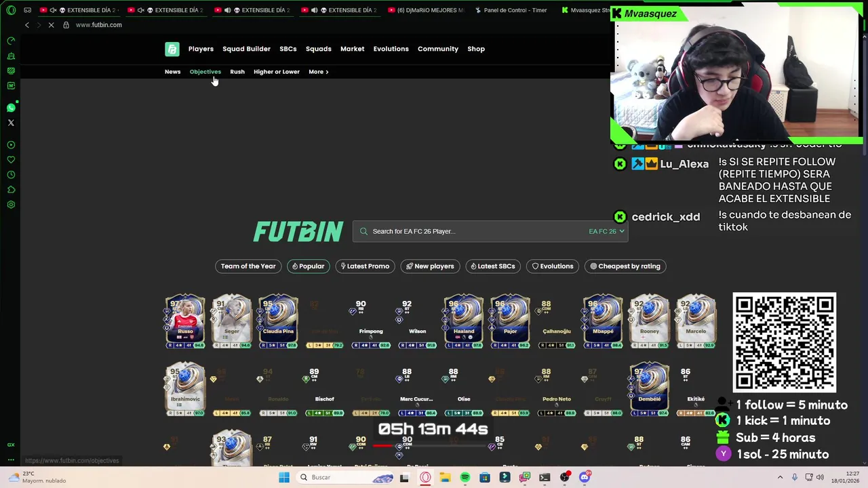The height and width of the screenshot is (488, 868).
Task: Open Spotify from the taskbar
Action: [465, 477]
